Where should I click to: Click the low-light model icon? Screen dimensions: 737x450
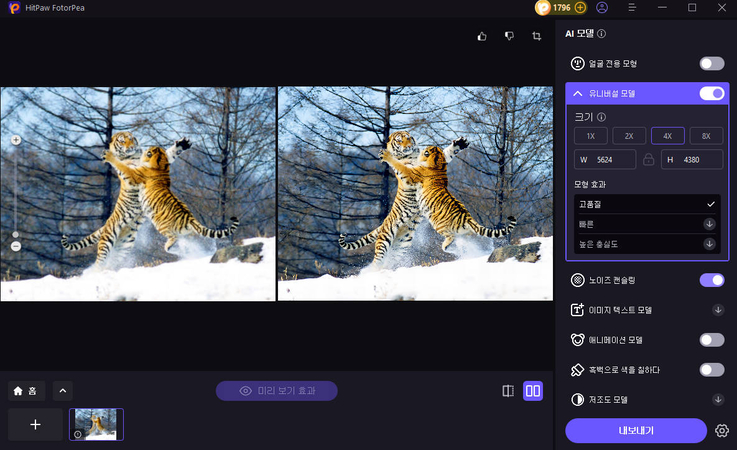[577, 399]
